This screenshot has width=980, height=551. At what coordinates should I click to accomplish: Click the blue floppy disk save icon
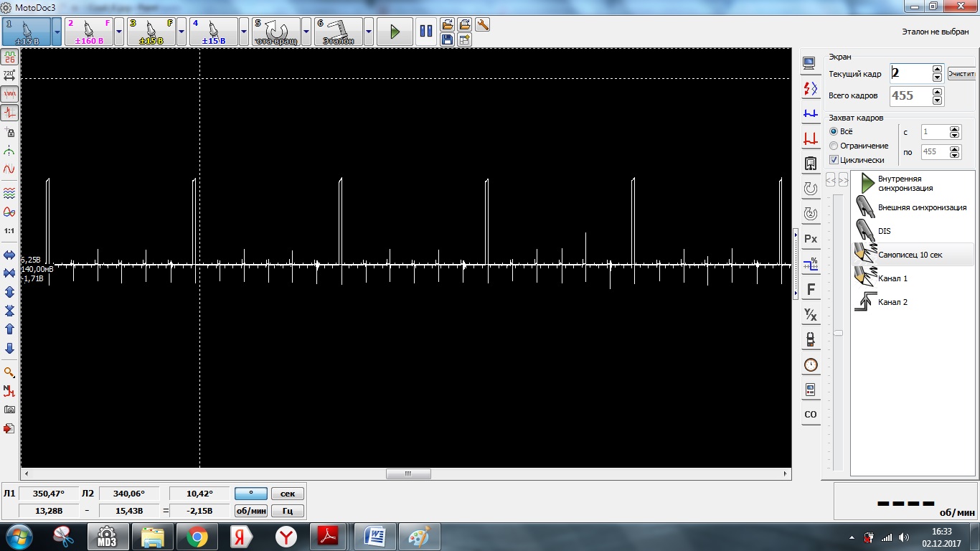tap(447, 39)
